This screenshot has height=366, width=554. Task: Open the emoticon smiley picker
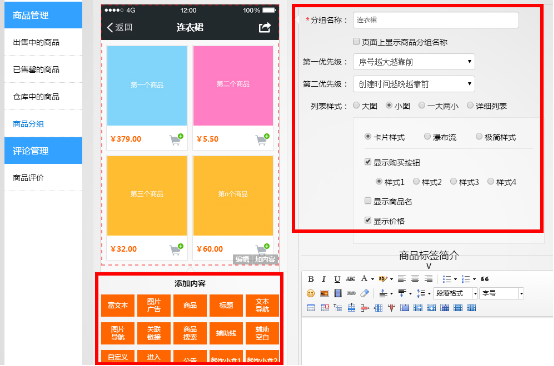point(311,293)
